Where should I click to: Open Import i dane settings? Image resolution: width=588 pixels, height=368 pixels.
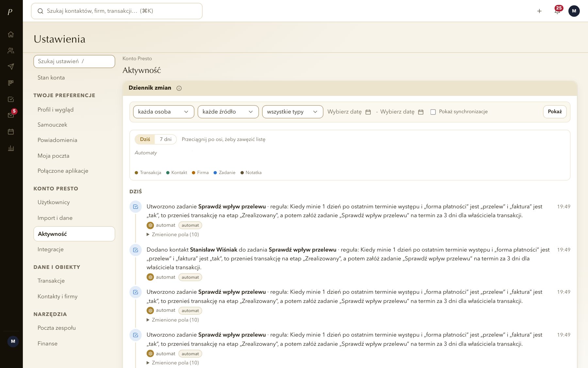coord(55,218)
